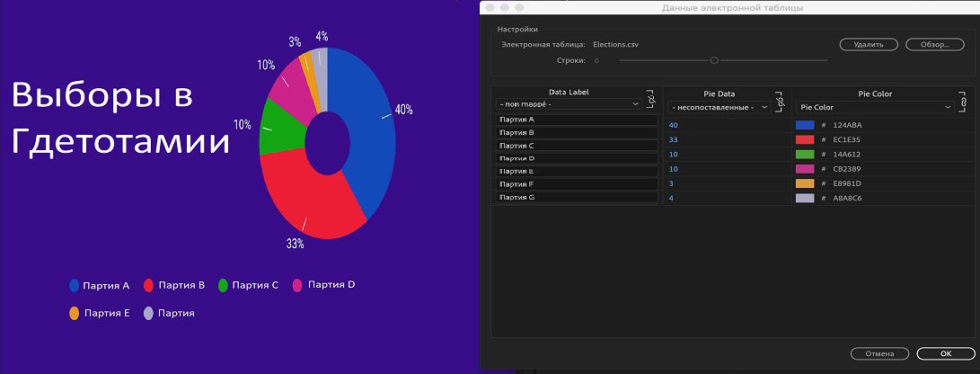Image resolution: width=980 pixels, height=374 pixels.
Task: Click the blue 124ABA color swatch
Action: [804, 125]
